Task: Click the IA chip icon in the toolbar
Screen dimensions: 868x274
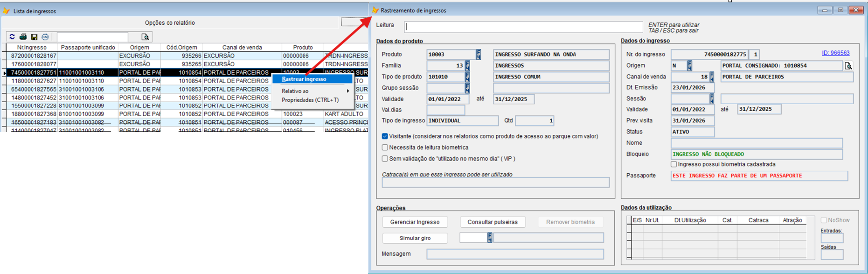Action: click(x=45, y=37)
